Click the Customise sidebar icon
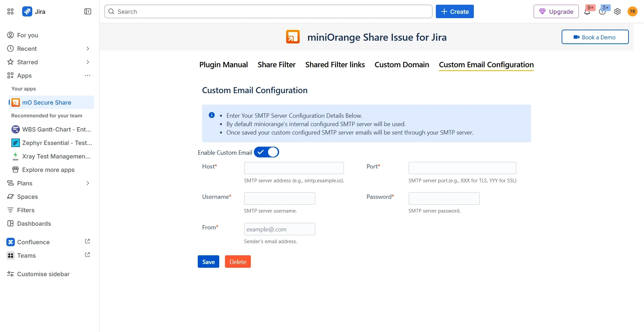The width and height of the screenshot is (644, 332). 10,274
